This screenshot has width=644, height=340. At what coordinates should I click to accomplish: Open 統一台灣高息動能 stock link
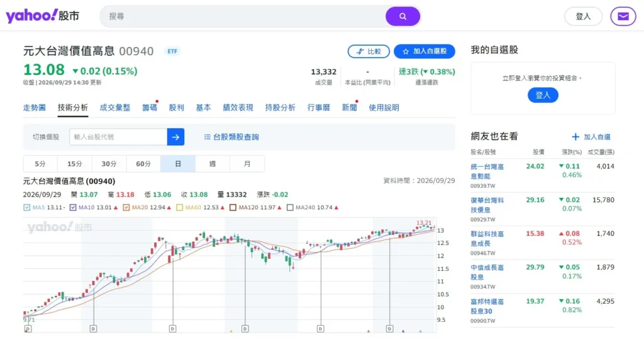point(487,171)
